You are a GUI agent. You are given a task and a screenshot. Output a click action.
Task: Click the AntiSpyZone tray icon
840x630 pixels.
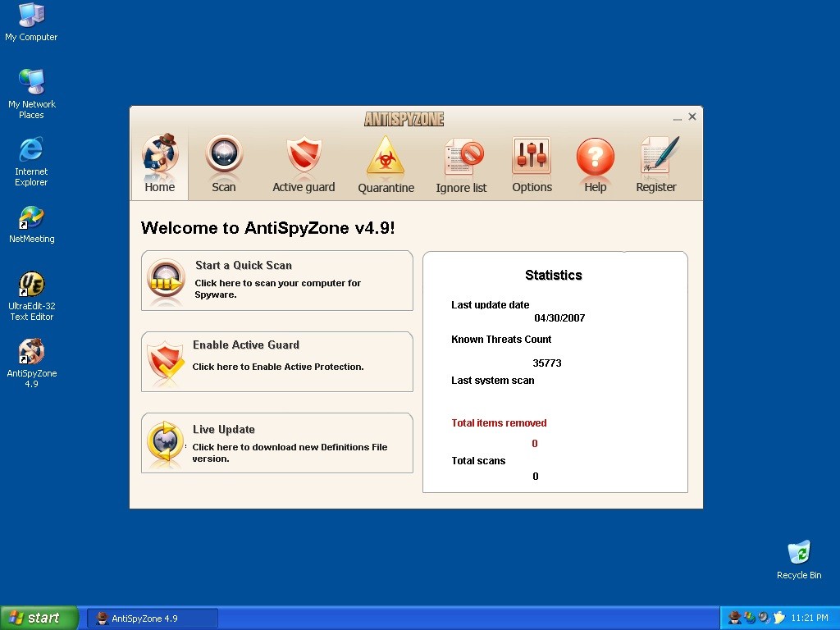click(735, 618)
